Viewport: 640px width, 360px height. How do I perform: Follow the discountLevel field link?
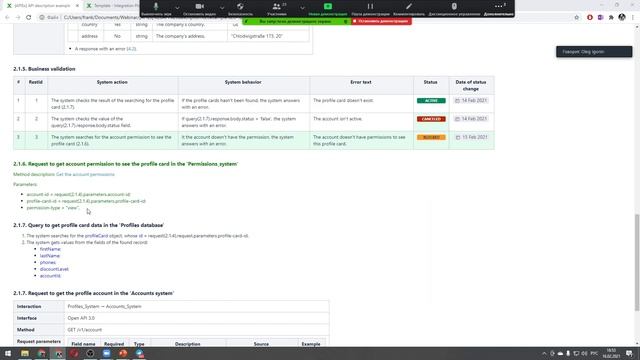54,269
